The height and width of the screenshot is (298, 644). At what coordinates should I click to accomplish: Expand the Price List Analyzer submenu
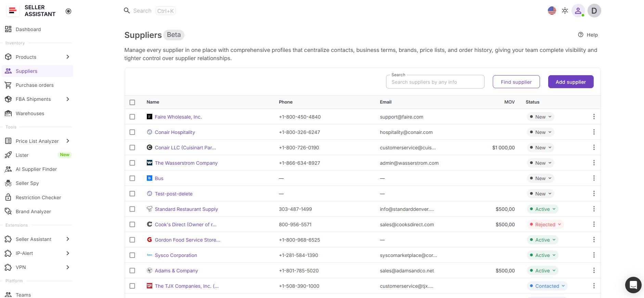tap(68, 141)
